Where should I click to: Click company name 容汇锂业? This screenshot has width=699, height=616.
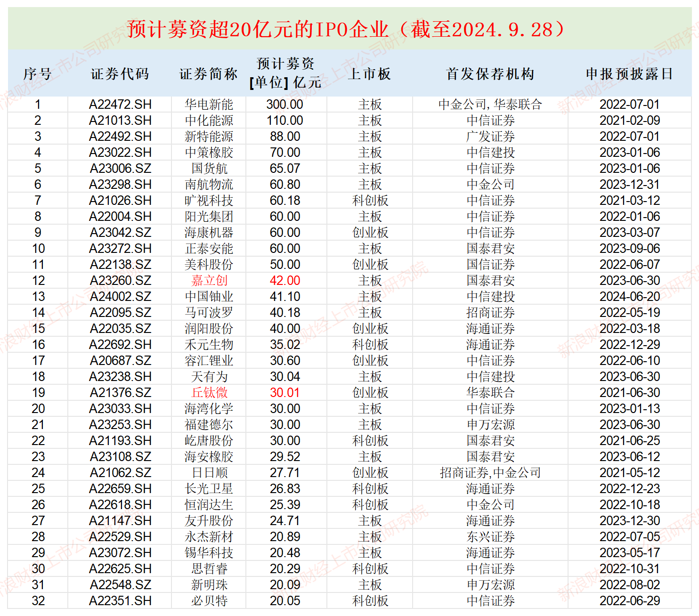209,361
